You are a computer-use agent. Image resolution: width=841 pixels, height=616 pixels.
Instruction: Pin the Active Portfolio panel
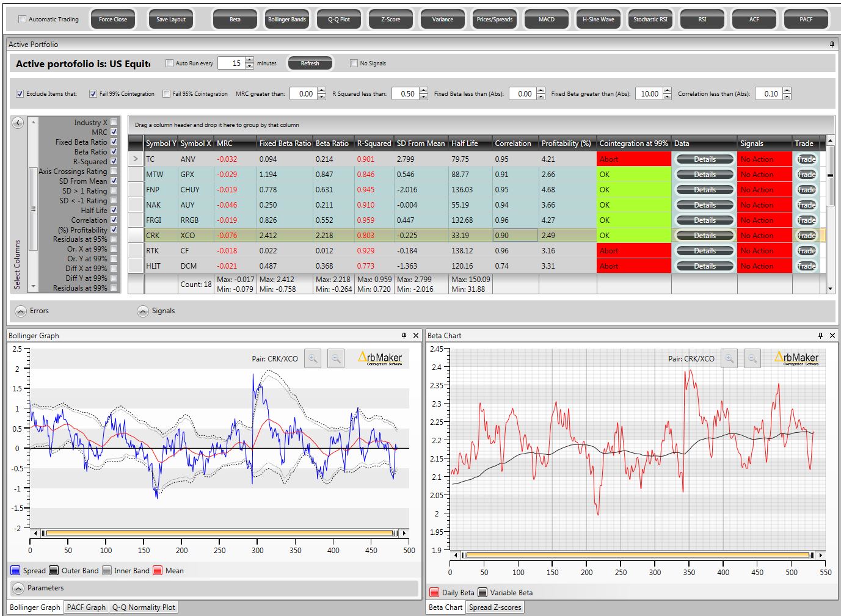point(832,45)
